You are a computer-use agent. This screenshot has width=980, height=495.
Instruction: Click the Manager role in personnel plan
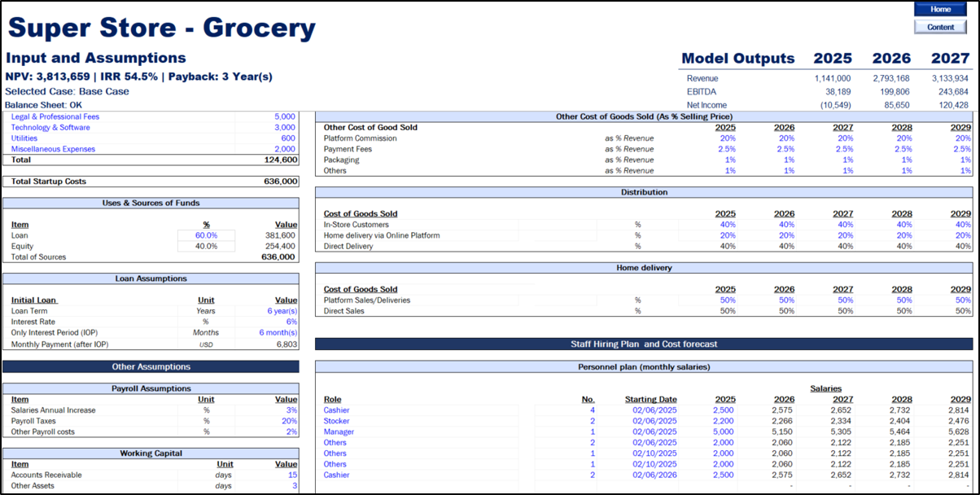coord(338,431)
